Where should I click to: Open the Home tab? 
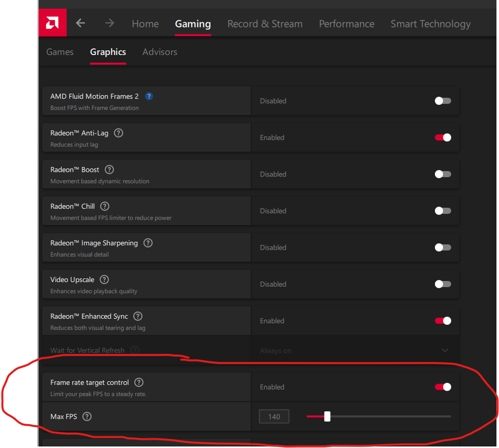click(x=145, y=24)
